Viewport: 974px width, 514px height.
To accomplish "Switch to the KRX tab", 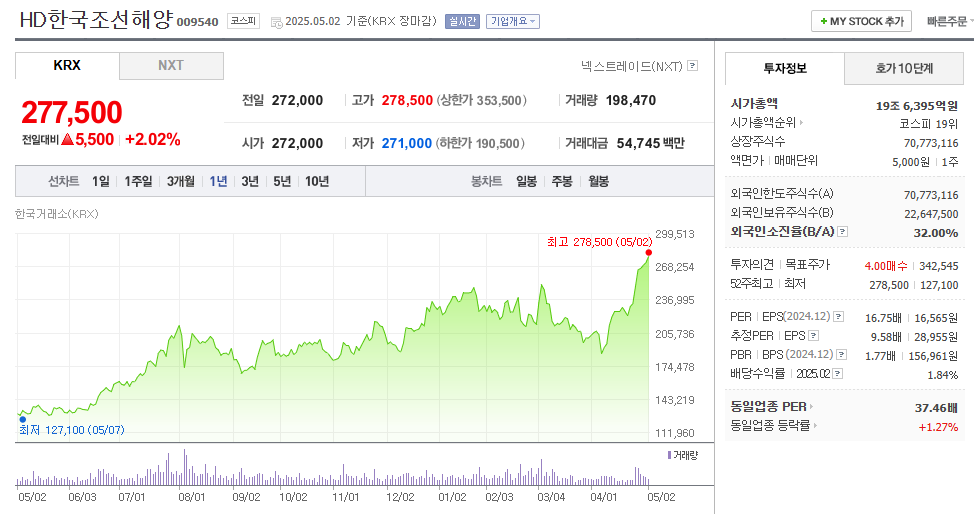I will tap(67, 65).
